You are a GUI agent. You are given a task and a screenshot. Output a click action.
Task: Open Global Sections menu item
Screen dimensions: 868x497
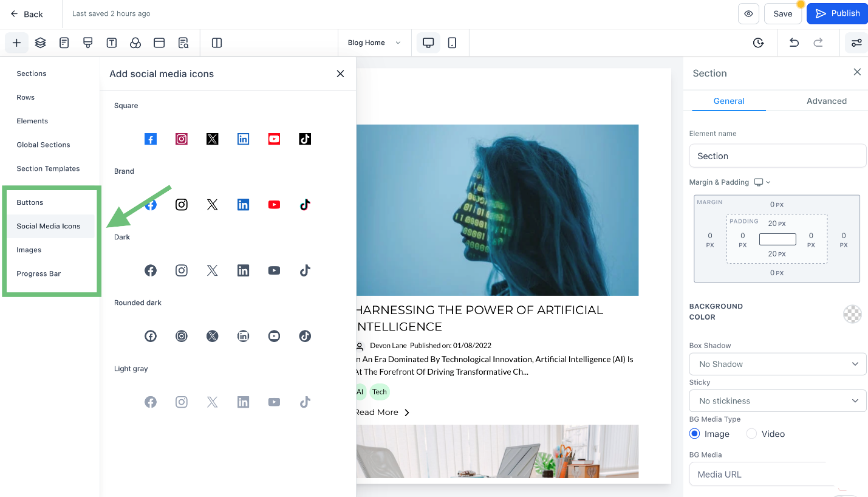43,145
